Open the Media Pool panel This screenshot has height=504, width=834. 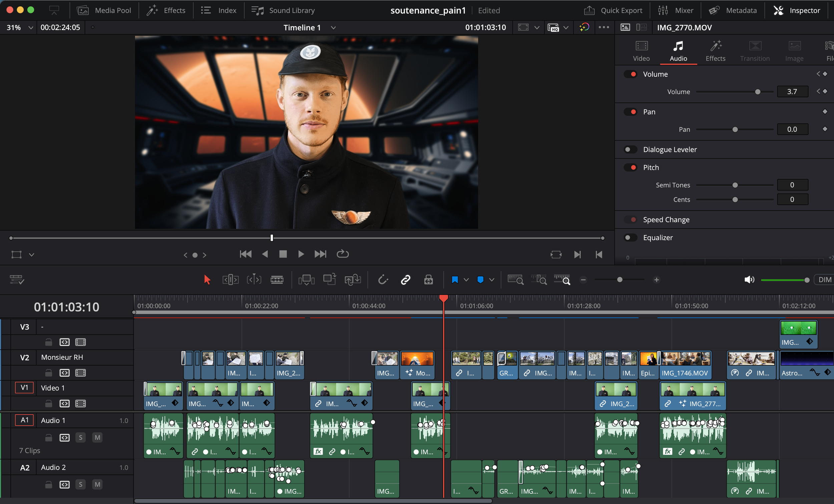[104, 10]
